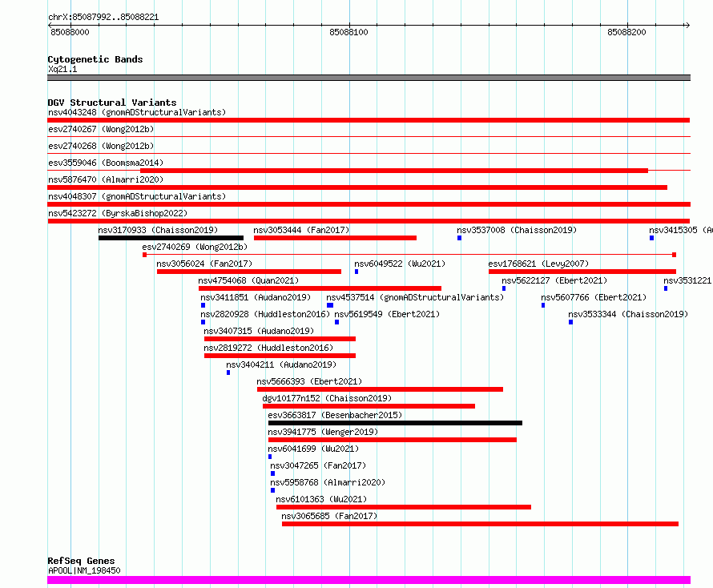Click the RefSeq Genes track title
This screenshot has height=588, width=713.
(x=81, y=561)
